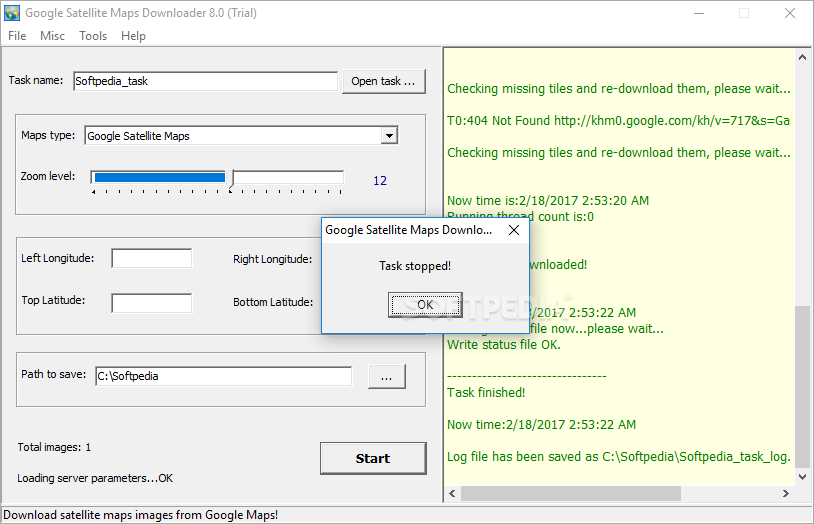Image resolution: width=814 pixels, height=524 pixels.
Task: Click the zoom level value 12
Action: click(x=380, y=181)
